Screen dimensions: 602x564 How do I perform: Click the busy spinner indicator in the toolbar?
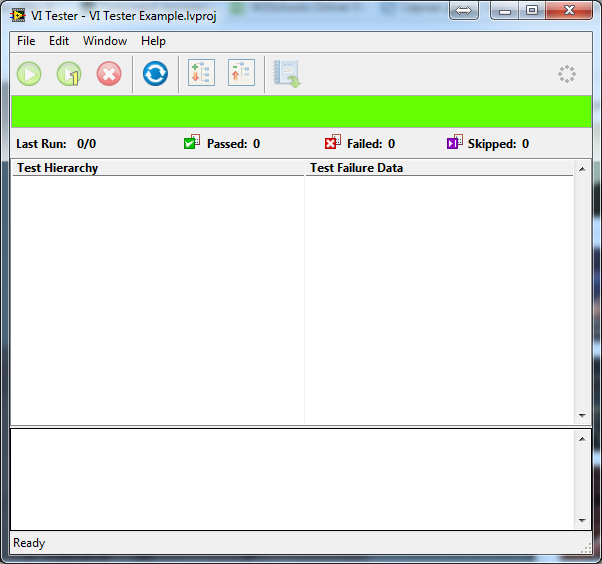[567, 74]
